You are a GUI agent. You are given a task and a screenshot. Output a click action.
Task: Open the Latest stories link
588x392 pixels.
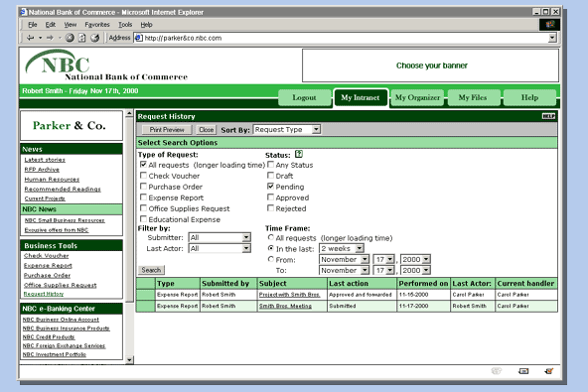click(45, 160)
